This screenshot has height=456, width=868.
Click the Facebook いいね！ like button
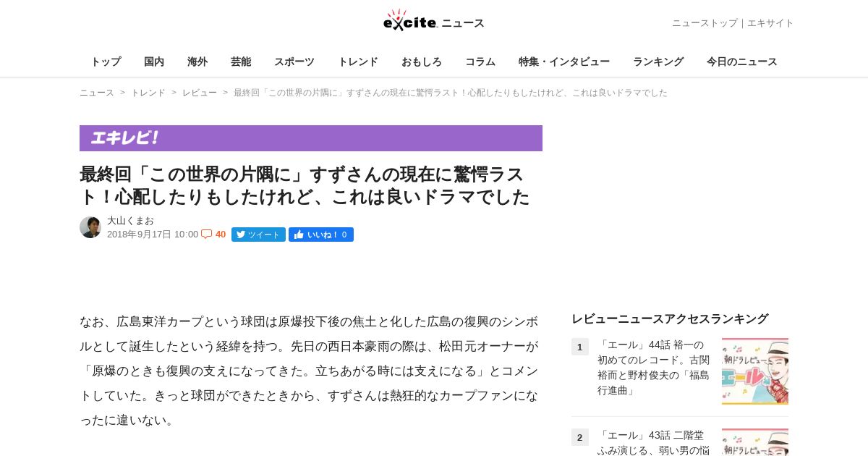[321, 235]
